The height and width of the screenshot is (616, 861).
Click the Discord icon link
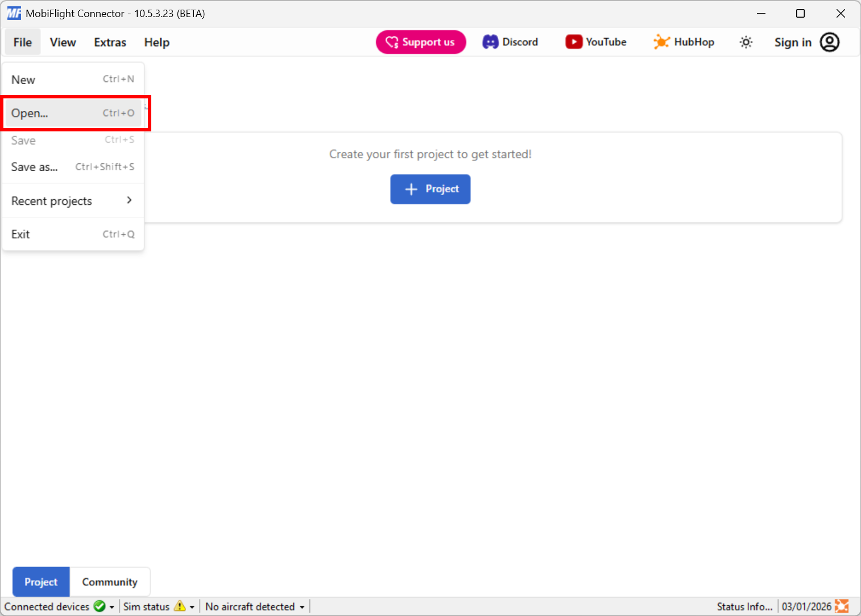(490, 42)
